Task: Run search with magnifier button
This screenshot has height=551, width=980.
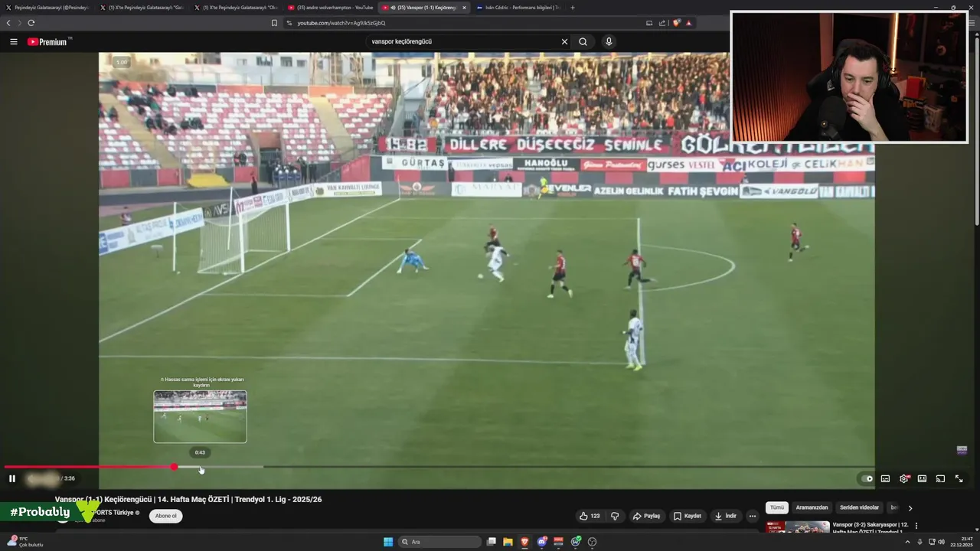Action: [x=583, y=42]
